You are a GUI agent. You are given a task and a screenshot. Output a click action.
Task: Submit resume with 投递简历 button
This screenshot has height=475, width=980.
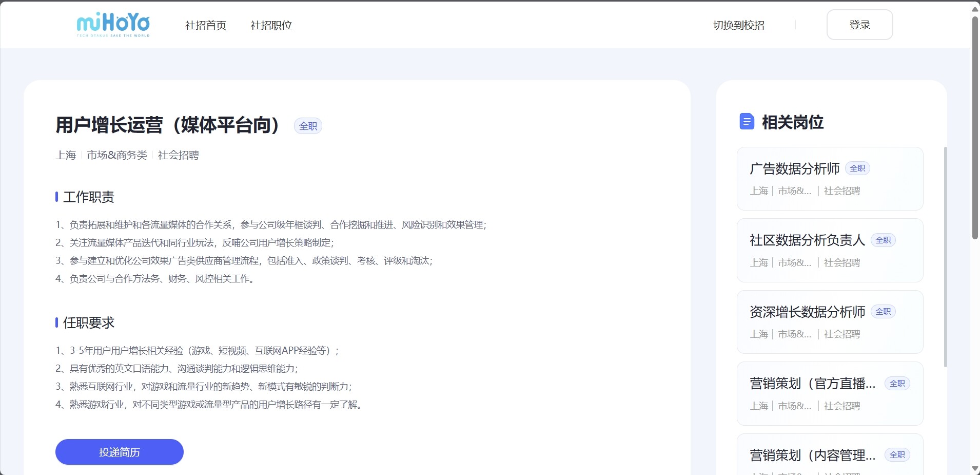(119, 452)
